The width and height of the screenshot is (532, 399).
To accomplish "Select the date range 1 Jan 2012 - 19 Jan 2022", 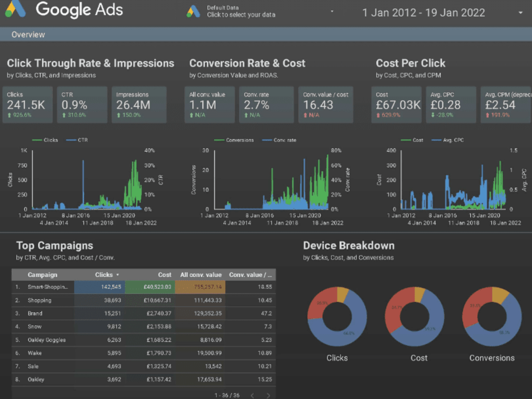I will click(423, 13).
